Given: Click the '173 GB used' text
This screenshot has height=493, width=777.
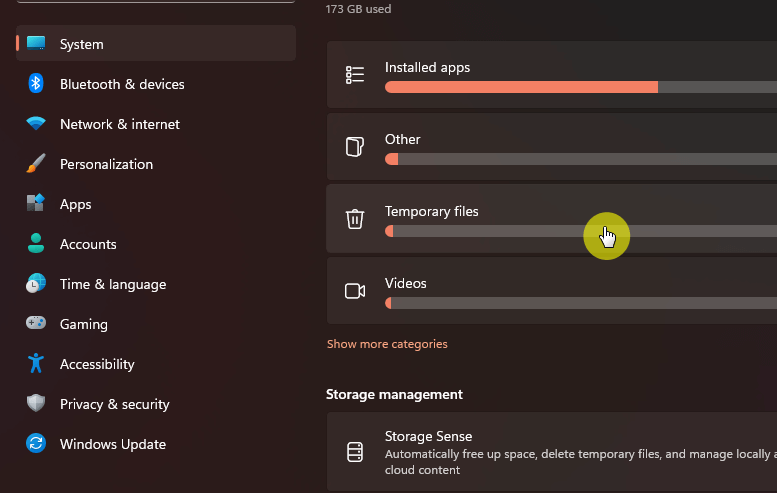Looking at the screenshot, I should pyautogui.click(x=358, y=9).
